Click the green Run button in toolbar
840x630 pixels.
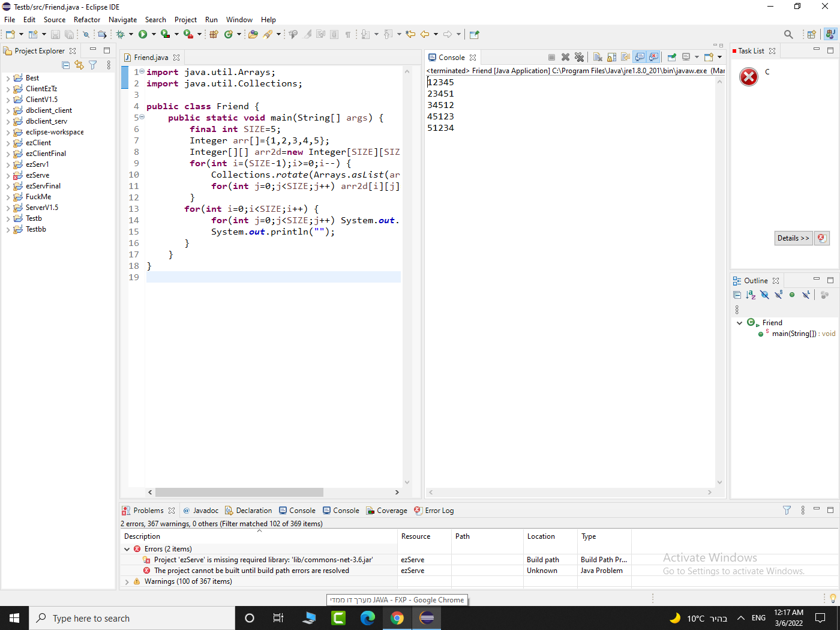[x=143, y=34]
